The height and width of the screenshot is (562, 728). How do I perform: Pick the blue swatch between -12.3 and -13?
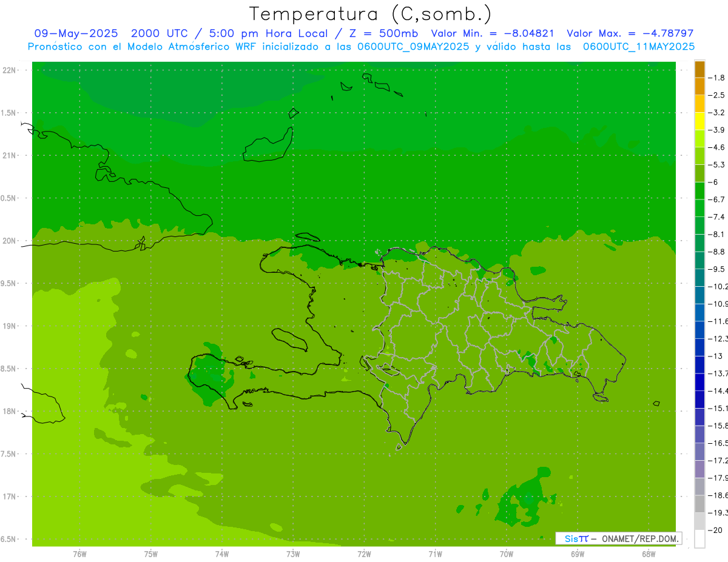[x=699, y=347]
